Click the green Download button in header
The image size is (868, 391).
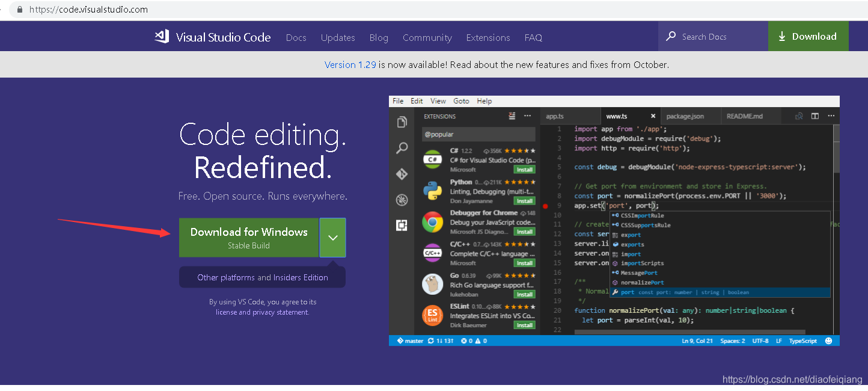point(808,36)
